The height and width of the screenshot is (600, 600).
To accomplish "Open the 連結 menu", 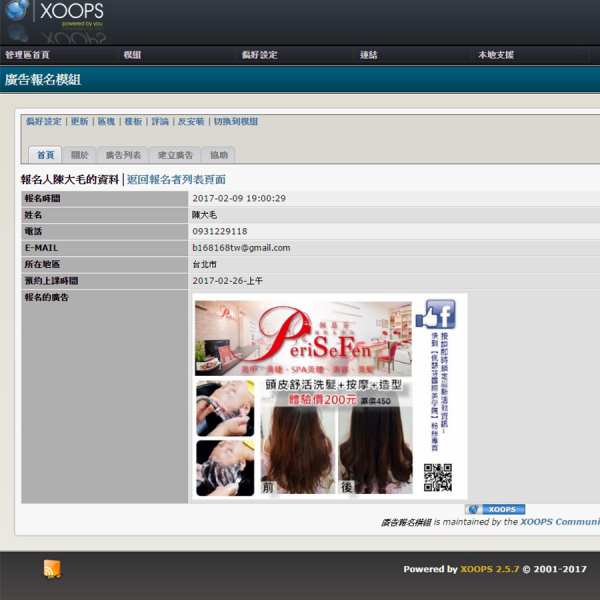I will (368, 55).
